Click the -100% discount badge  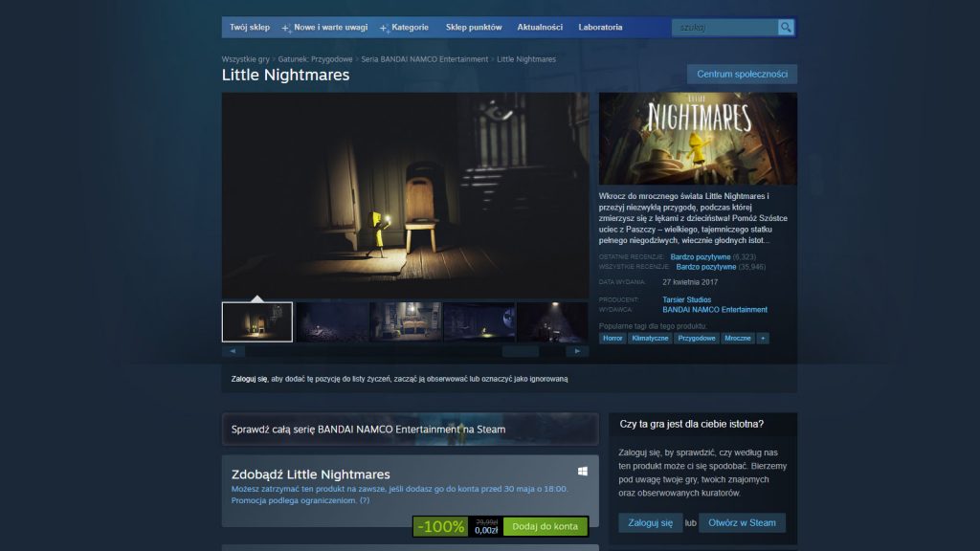[x=440, y=527]
